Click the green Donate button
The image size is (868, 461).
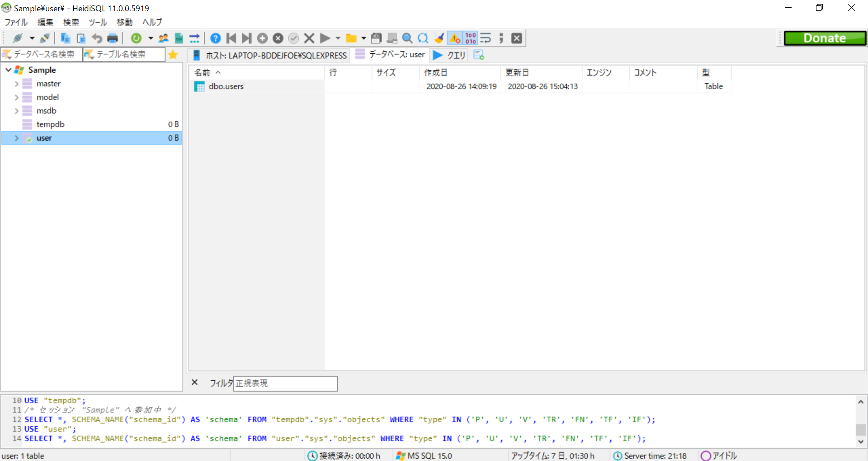pyautogui.click(x=825, y=38)
